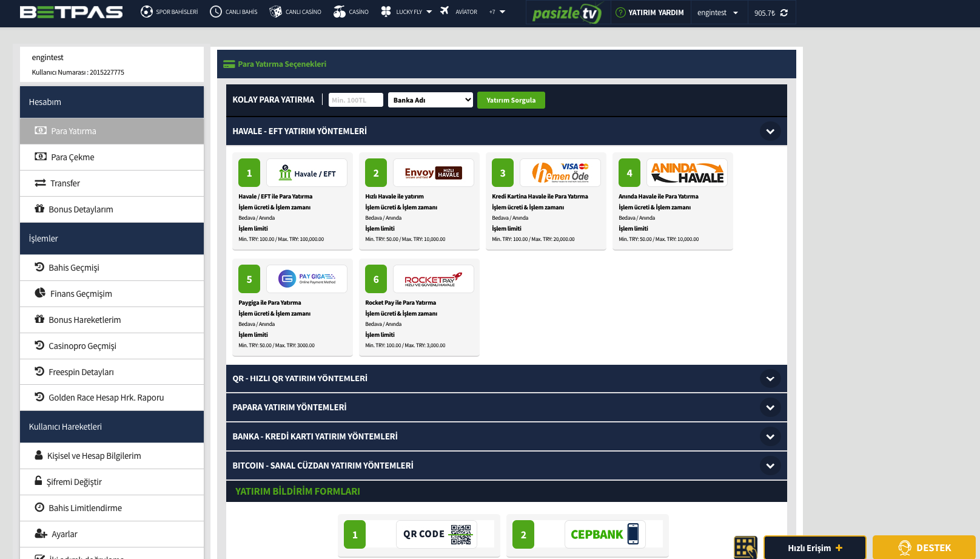The image size is (980, 559).
Task: Click green number 4 Anında Havale badge
Action: 629,173
